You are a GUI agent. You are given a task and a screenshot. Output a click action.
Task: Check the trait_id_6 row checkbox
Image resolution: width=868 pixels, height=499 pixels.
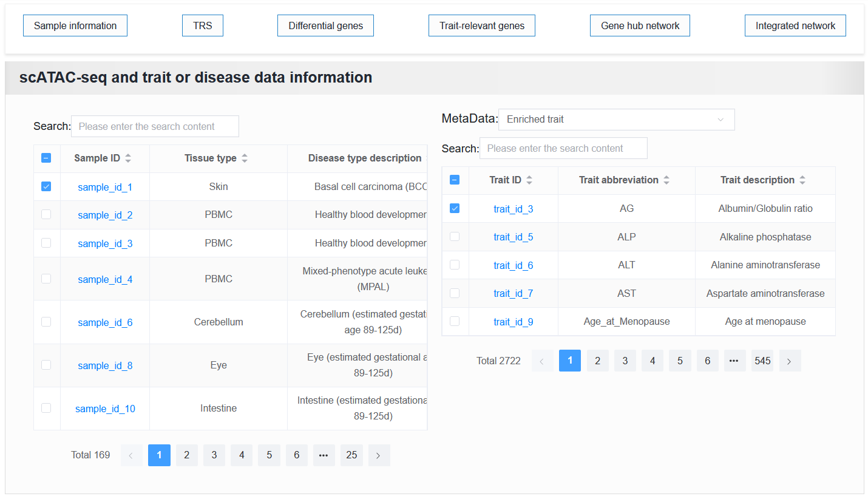point(455,265)
